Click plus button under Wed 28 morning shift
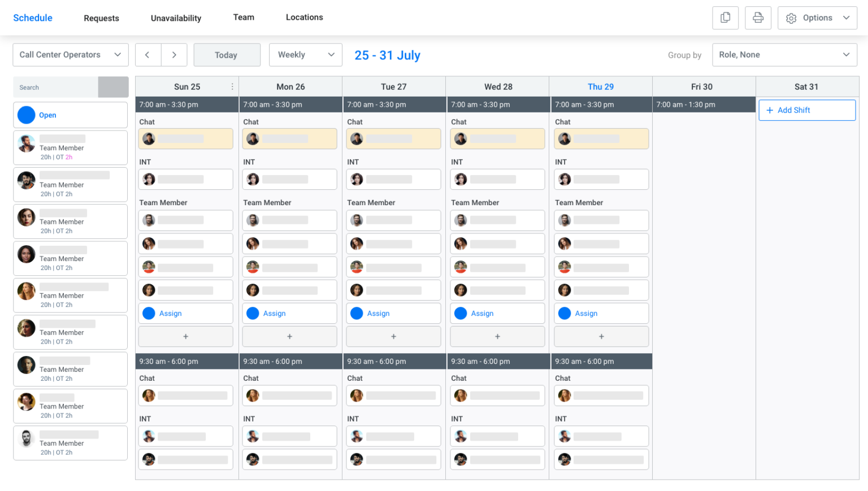This screenshot has width=868, height=491. pyautogui.click(x=497, y=336)
